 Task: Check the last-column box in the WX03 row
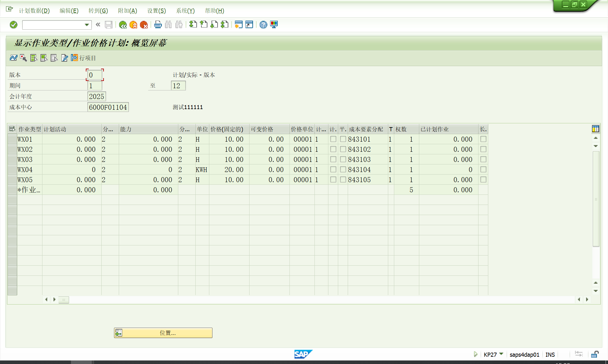click(483, 159)
